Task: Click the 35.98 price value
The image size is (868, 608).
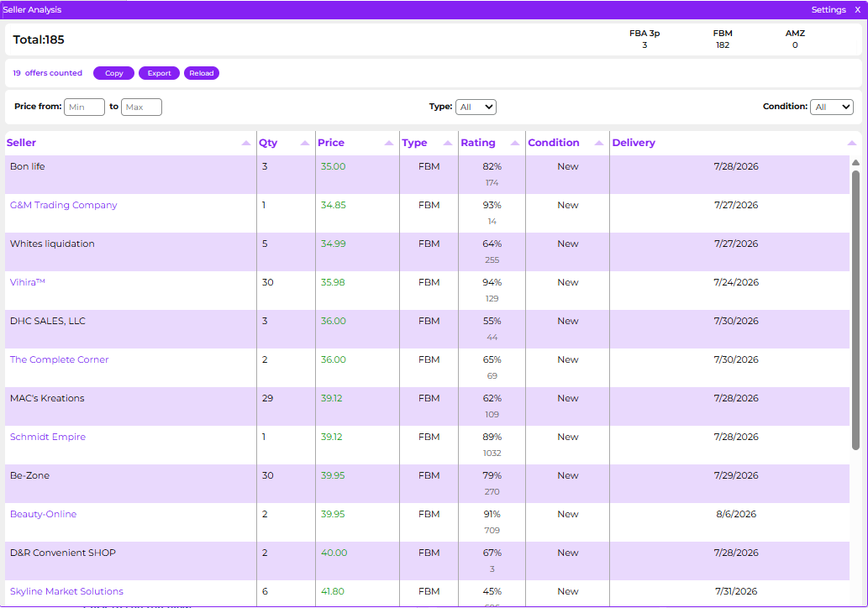Action: 333,282
